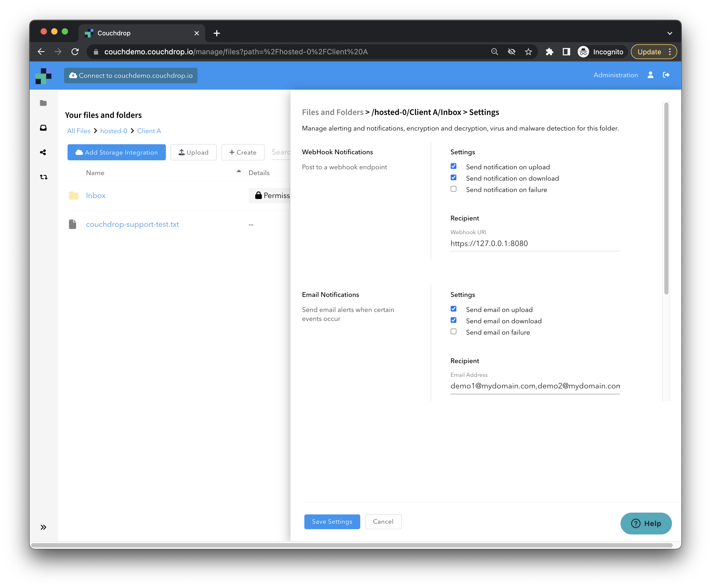Open the Files folder sidebar icon
The width and height of the screenshot is (711, 588).
[43, 103]
